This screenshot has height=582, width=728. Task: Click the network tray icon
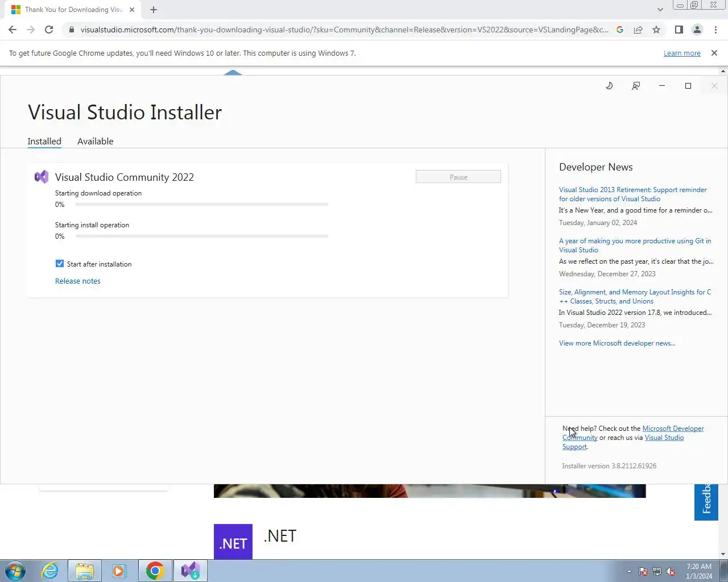click(657, 572)
